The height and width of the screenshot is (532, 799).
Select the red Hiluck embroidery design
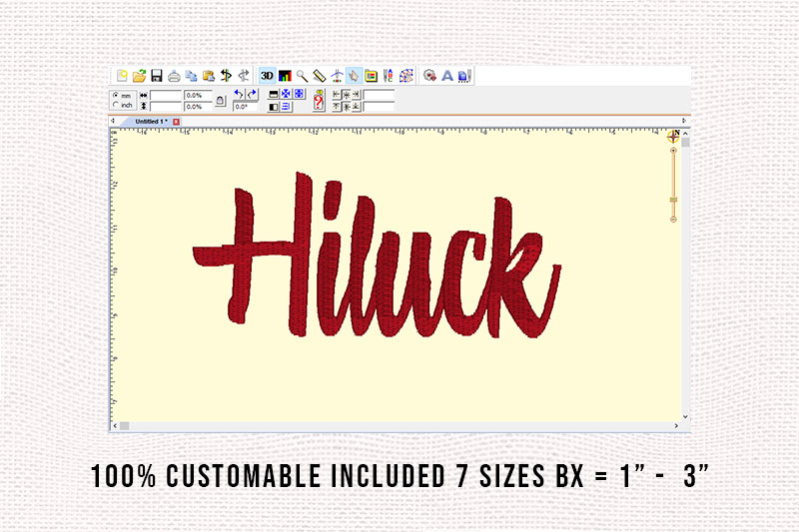(378, 257)
